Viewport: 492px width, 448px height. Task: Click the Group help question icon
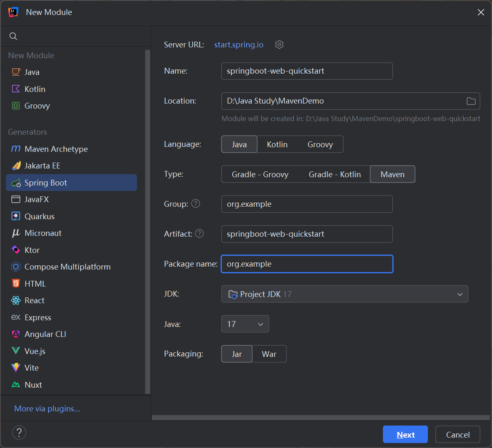196,203
